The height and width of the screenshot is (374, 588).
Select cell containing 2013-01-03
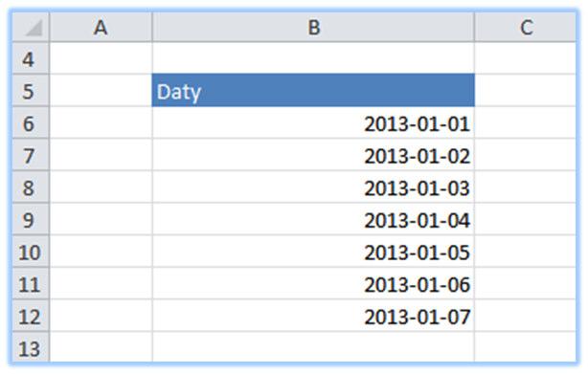pos(313,187)
